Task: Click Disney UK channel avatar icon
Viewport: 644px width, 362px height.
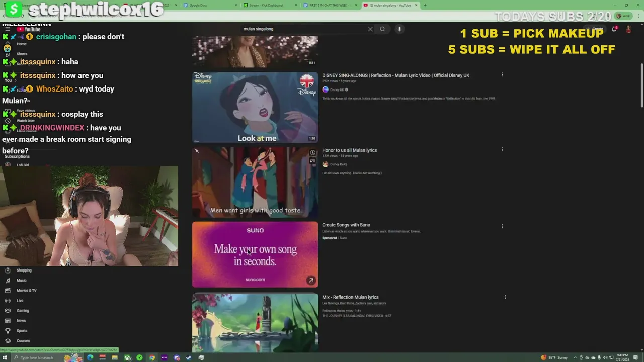Action: tap(325, 89)
